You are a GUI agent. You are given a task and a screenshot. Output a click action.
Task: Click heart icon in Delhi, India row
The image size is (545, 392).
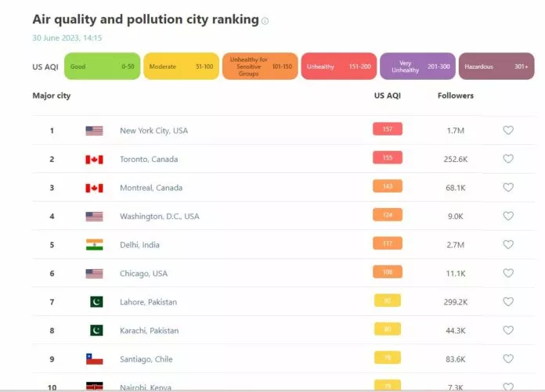tap(507, 245)
